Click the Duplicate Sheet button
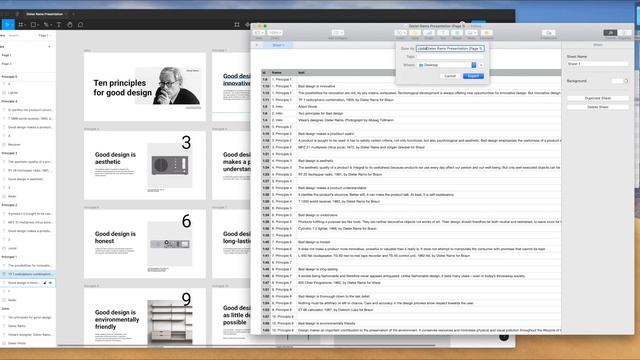640x360 pixels. click(598, 98)
